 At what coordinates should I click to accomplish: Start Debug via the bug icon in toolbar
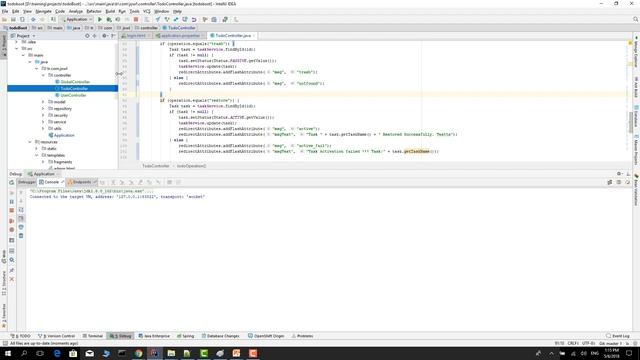(109, 19)
